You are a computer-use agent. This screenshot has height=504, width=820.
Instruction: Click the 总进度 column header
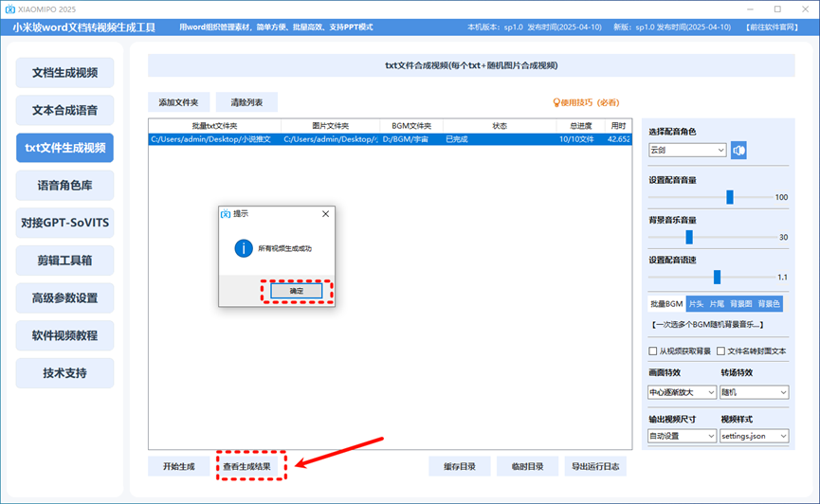point(580,126)
